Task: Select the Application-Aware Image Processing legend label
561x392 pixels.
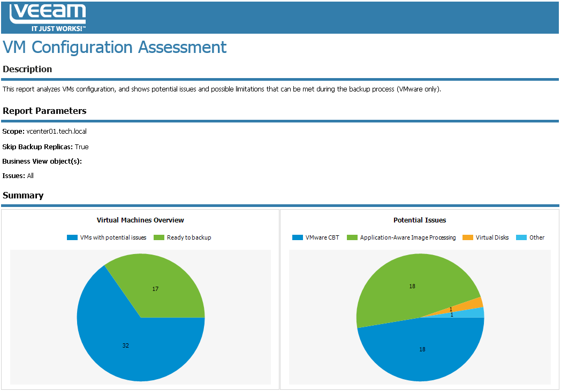Action: coord(407,237)
